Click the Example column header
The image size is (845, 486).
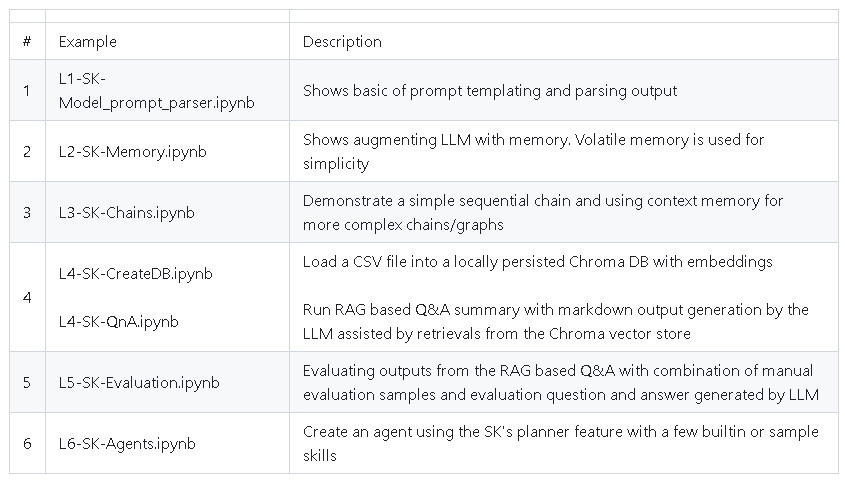point(87,41)
